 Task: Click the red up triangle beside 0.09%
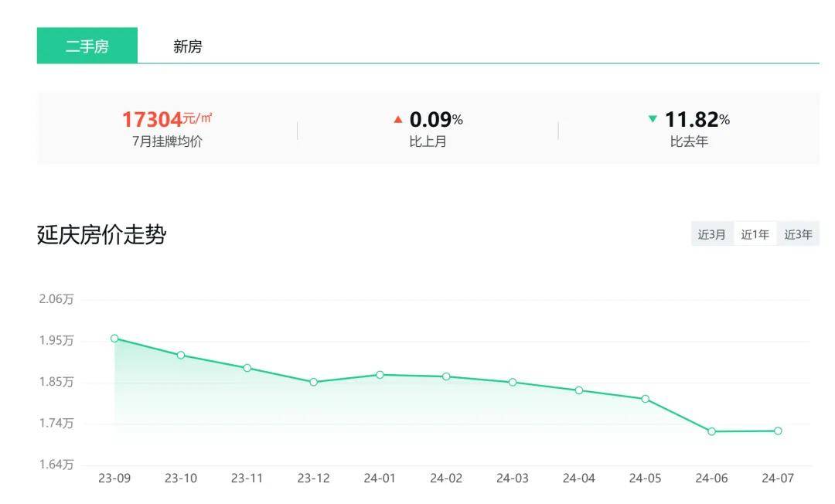coord(398,119)
